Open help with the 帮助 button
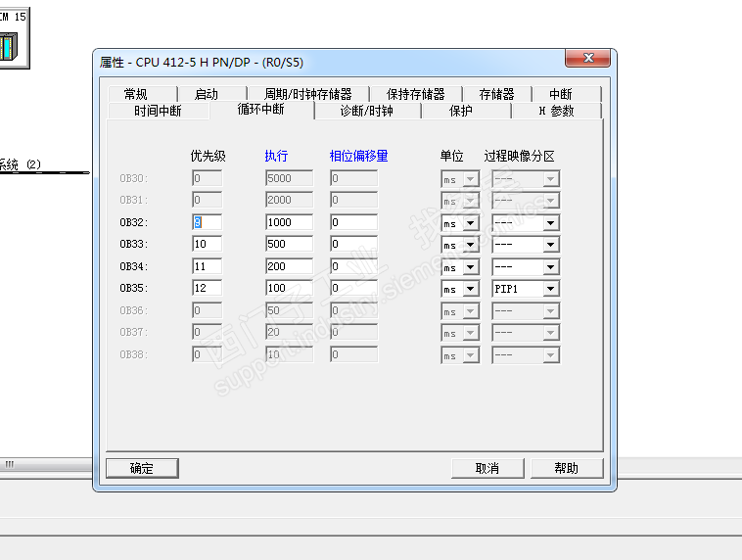The image size is (742, 560). click(x=567, y=468)
